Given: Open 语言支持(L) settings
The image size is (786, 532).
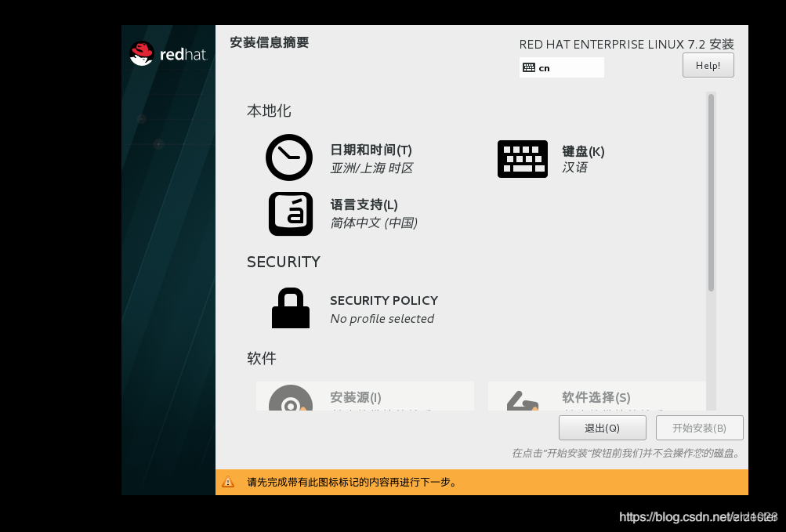Looking at the screenshot, I should 364,204.
